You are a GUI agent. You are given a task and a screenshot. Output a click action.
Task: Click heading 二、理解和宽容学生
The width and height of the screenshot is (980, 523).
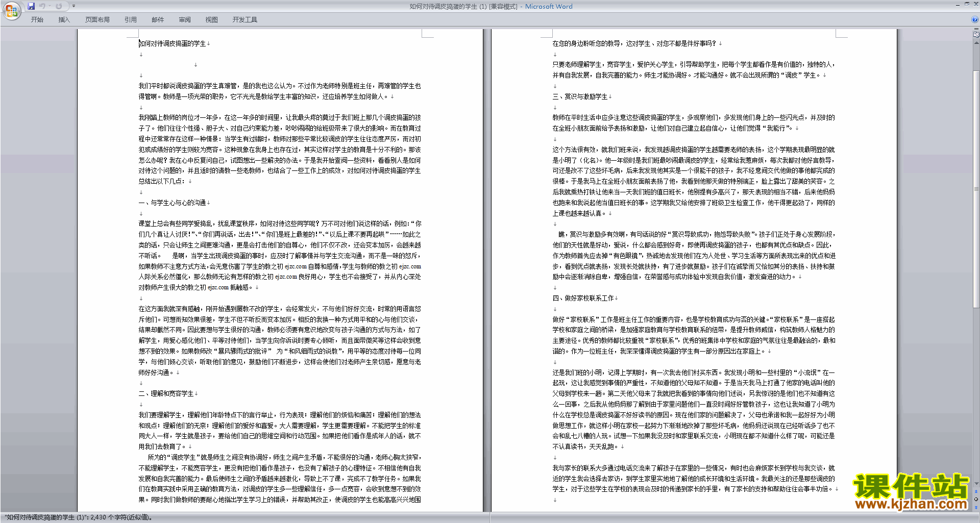coord(166,394)
